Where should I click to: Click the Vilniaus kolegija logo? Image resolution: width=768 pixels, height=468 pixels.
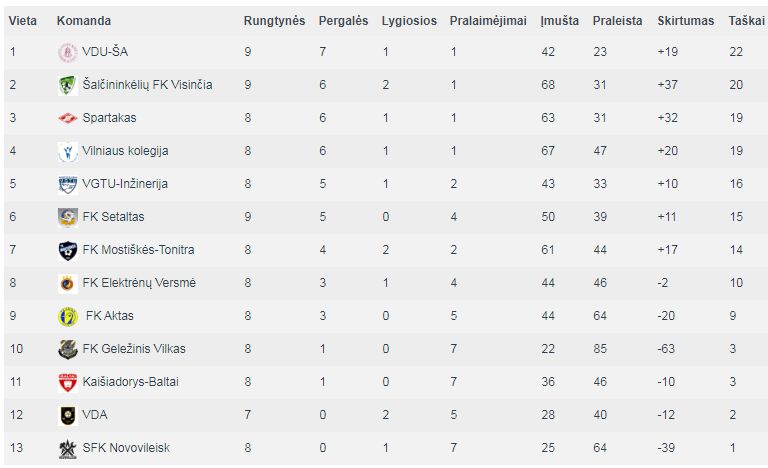tap(68, 151)
